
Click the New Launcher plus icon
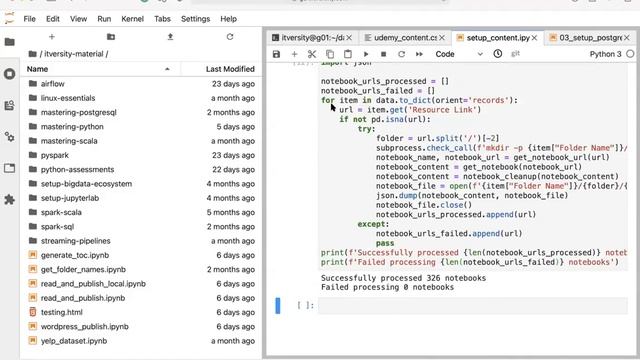(x=52, y=37)
